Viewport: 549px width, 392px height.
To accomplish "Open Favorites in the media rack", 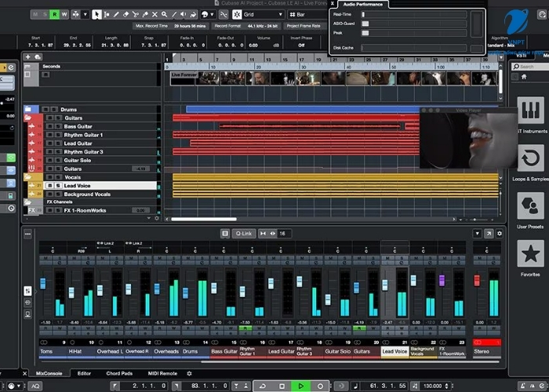I will (530, 253).
